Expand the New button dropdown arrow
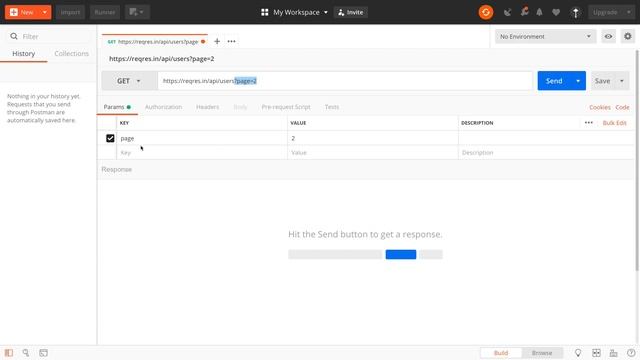Screen dimensions: 640x360 tap(44, 12)
